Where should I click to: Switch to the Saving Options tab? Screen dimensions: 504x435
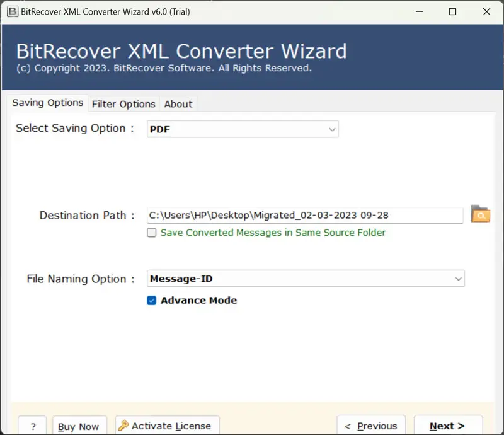pyautogui.click(x=48, y=103)
